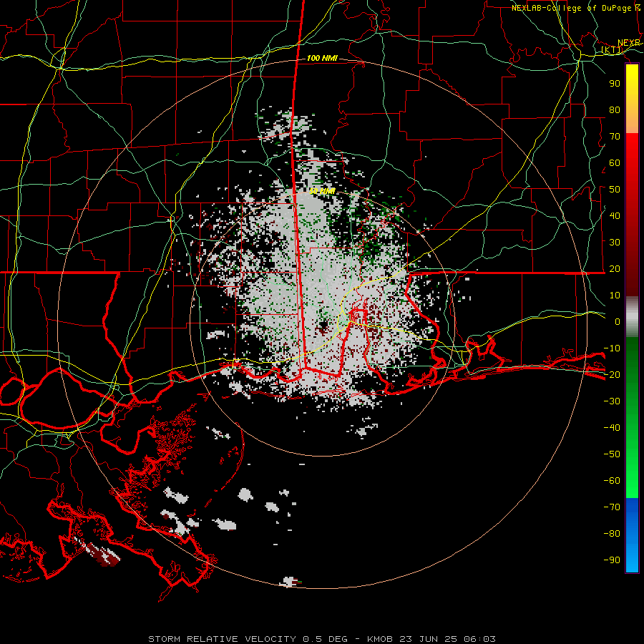This screenshot has height=644, width=644.
Task: Click the 0.5 DEG elevation text in the caption
Action: tap(326, 639)
